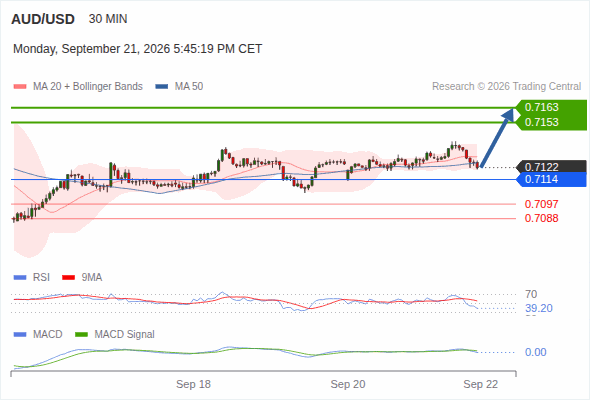Viewport: 590px width, 400px height.
Task: Click the MA 50 legend label
Action: point(189,87)
